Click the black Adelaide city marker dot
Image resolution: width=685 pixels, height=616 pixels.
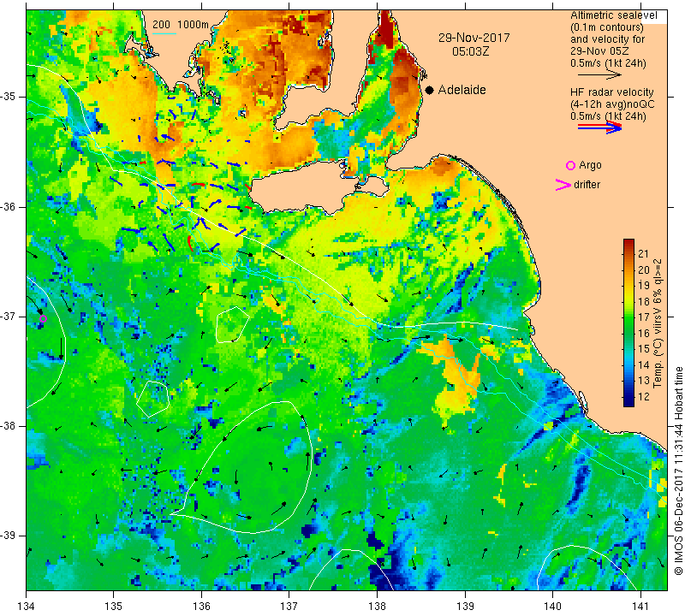(x=430, y=90)
